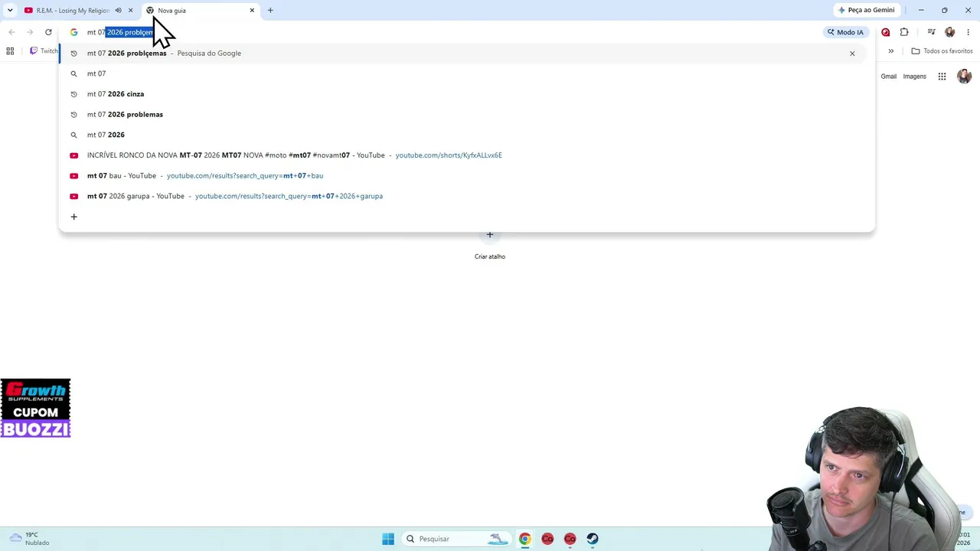The width and height of the screenshot is (980, 551).
Task: Remove the 'mt 07 2026 problçemas' suggestion
Action: click(852, 54)
